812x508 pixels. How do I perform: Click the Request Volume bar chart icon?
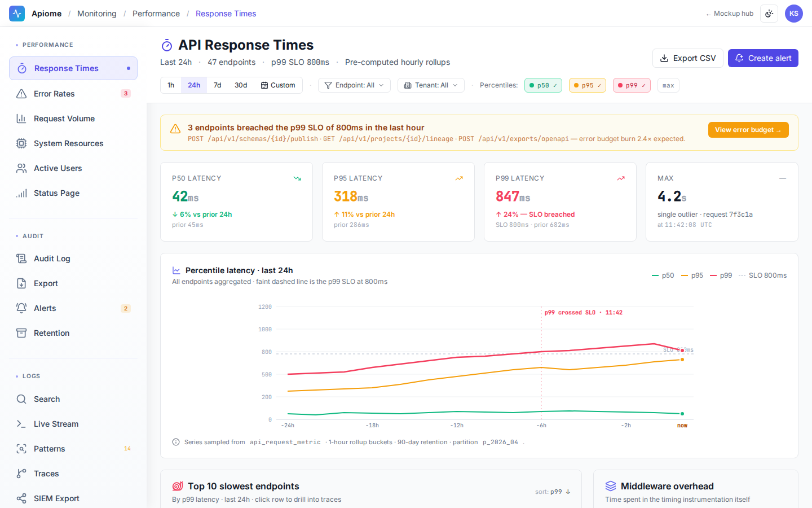pos(21,119)
